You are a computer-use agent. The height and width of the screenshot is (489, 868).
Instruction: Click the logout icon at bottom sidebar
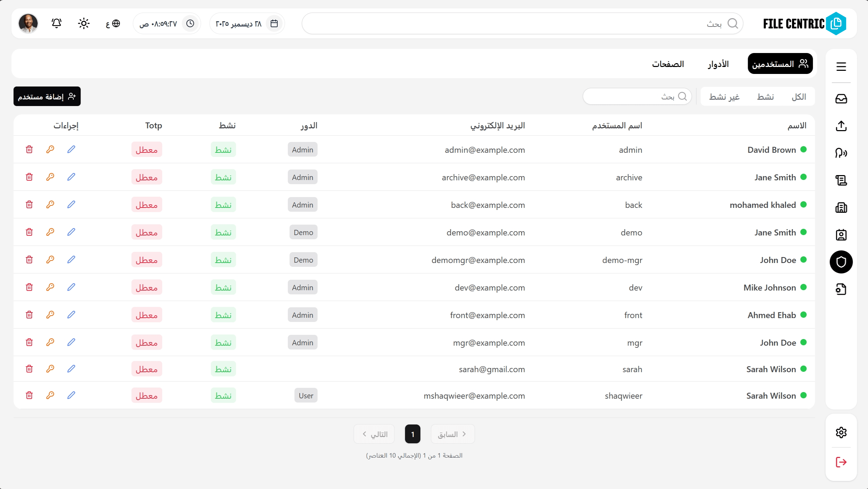coord(841,462)
